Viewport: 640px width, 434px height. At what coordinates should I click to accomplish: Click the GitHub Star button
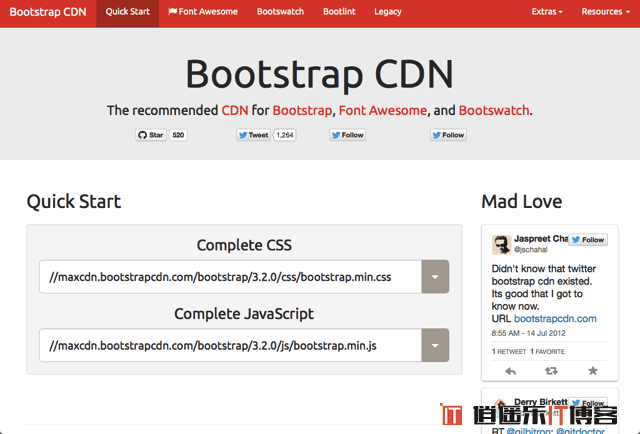(151, 135)
